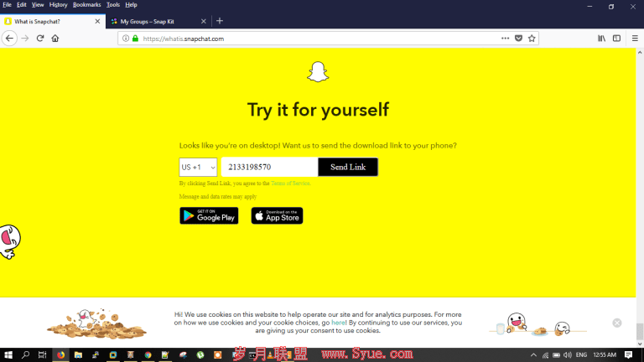Toggle the Firefox sidebar view
This screenshot has height=362, width=644.
click(x=616, y=39)
